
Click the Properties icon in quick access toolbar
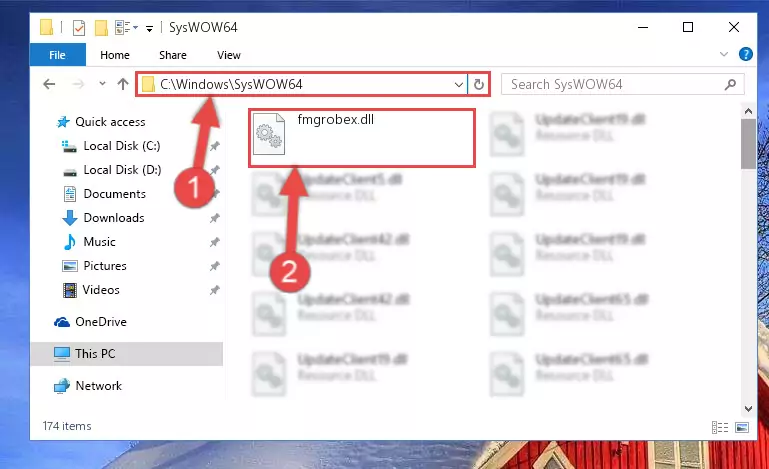tap(78, 27)
